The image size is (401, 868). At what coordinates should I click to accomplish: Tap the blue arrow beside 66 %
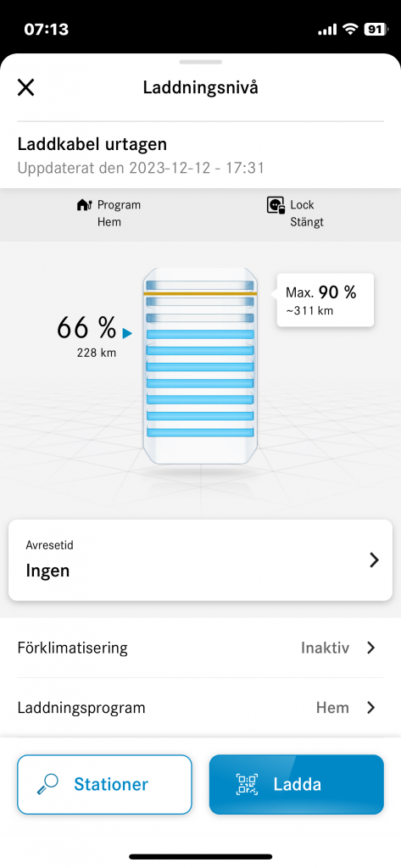[127, 332]
